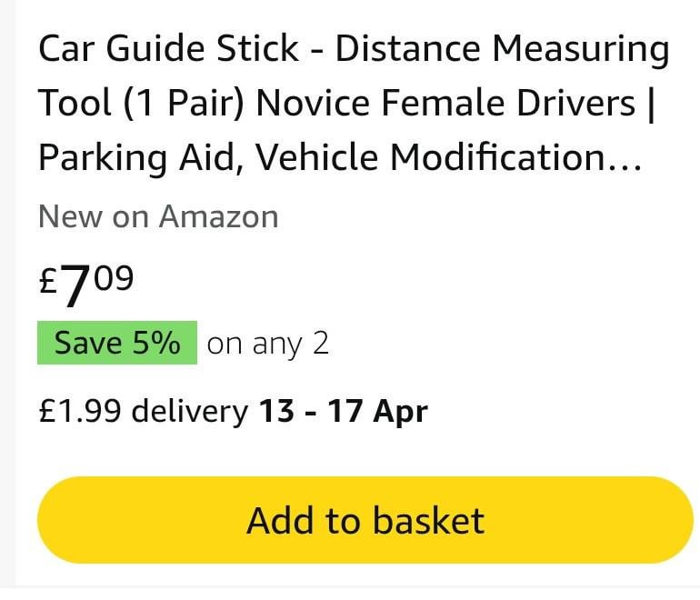
Task: Click the word "Amazon" under the title
Action: point(218,216)
